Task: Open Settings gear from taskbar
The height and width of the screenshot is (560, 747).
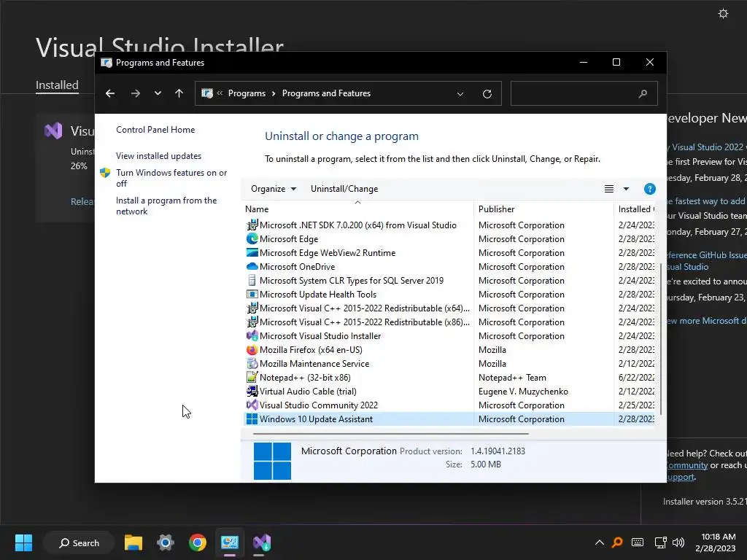Action: (166, 542)
